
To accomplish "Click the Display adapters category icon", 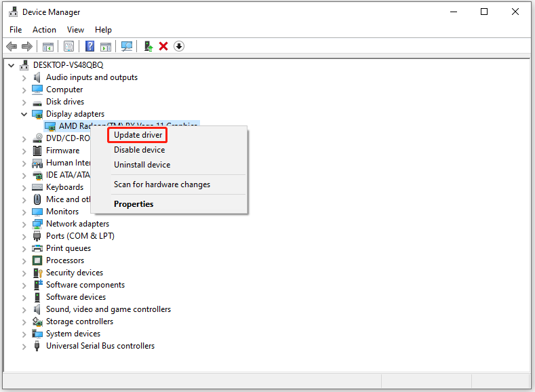I will click(x=37, y=114).
